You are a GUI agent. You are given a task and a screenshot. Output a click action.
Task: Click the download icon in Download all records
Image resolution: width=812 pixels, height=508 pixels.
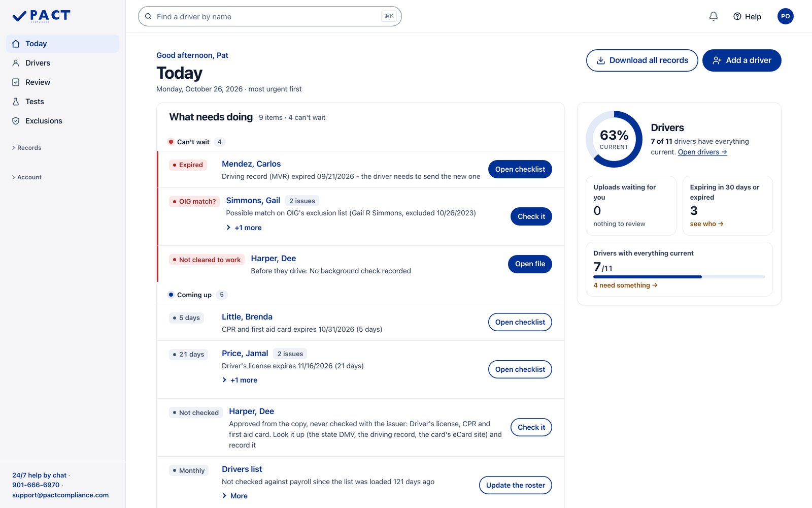coord(600,60)
